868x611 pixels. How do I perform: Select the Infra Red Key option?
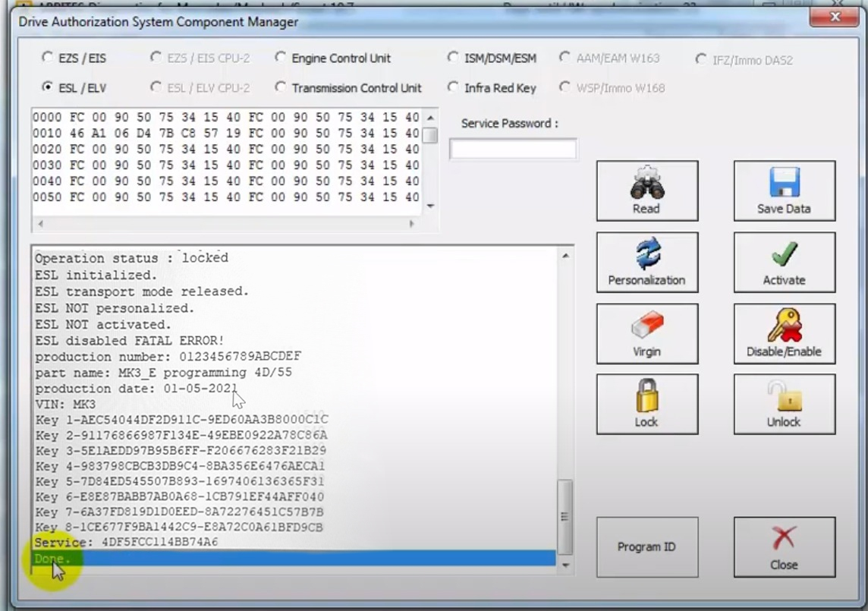[x=454, y=88]
